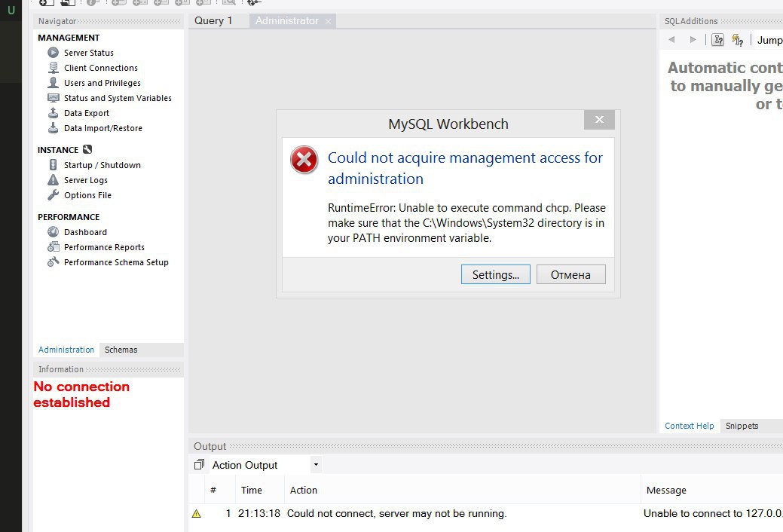Switch to the Schemas navigator tab
This screenshot has width=783, height=532.
click(x=121, y=350)
